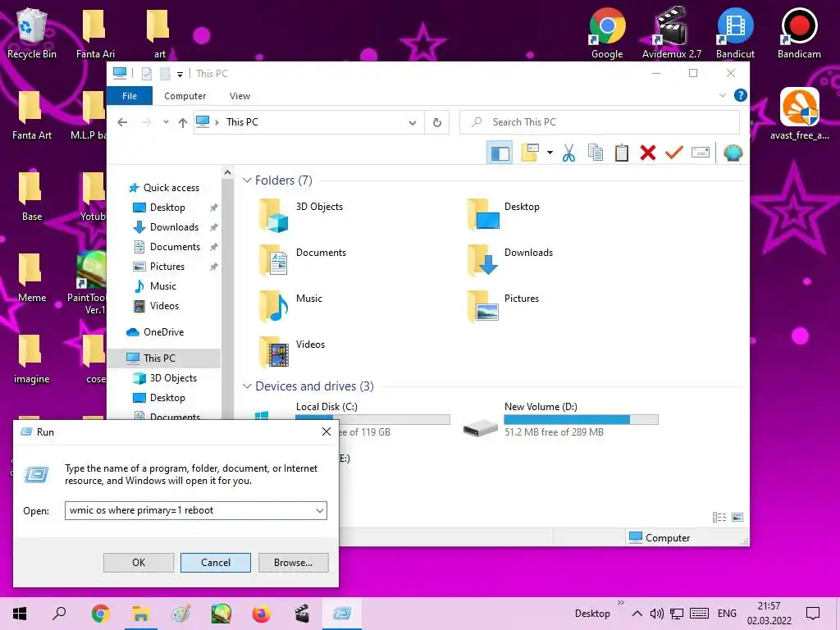Click the Run dialog Open text field

click(189, 510)
